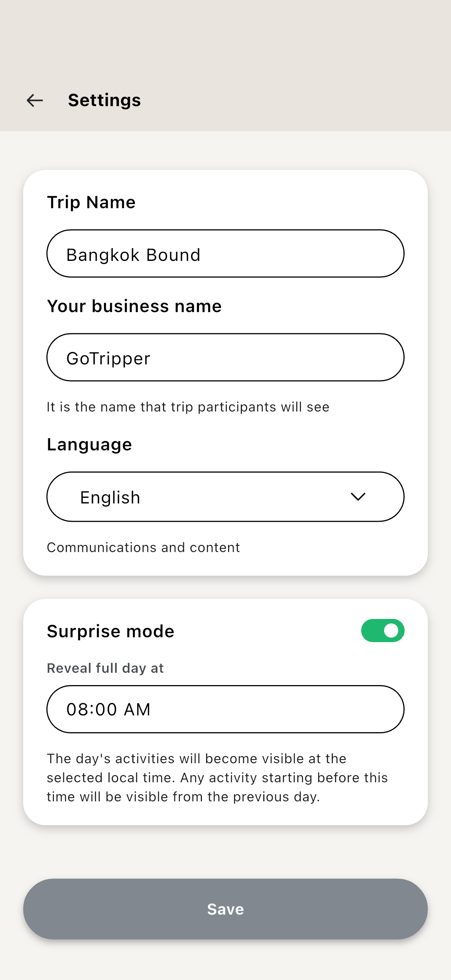Click the trip participants helper text

pos(188,407)
